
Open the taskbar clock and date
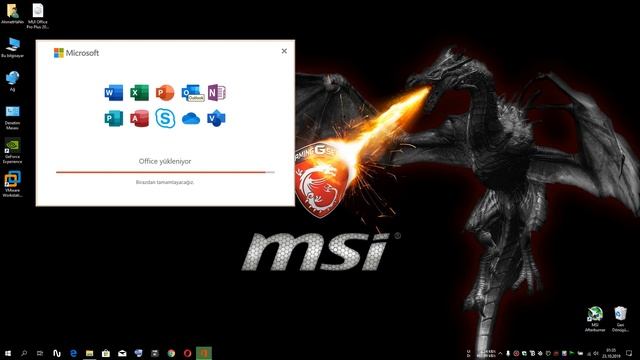pyautogui.click(x=611, y=353)
